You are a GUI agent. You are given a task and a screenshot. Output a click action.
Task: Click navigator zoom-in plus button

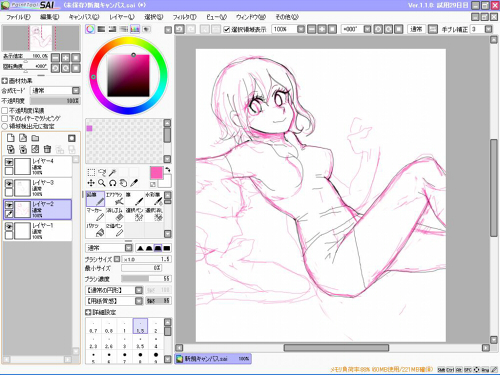pyautogui.click(x=66, y=58)
